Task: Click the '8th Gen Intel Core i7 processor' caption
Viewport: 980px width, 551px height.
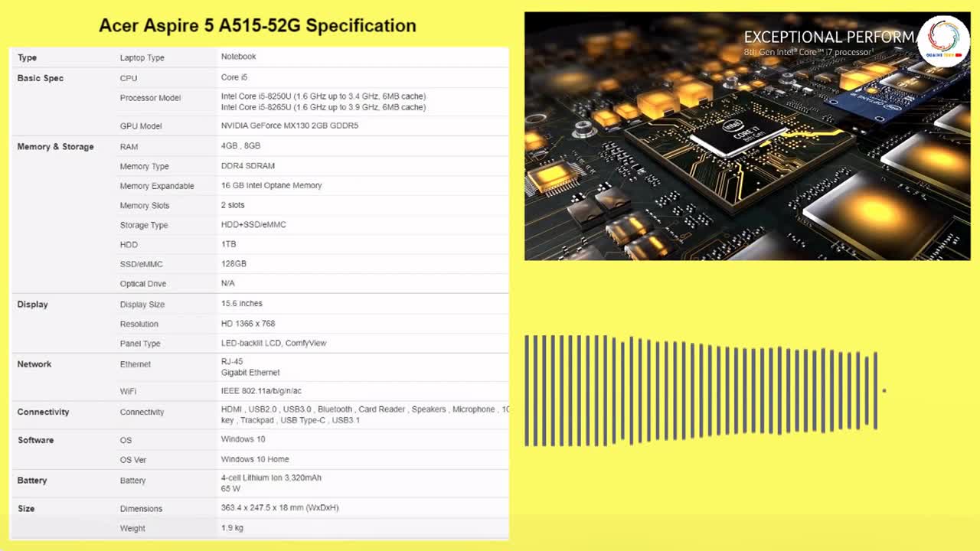Action: (x=808, y=52)
